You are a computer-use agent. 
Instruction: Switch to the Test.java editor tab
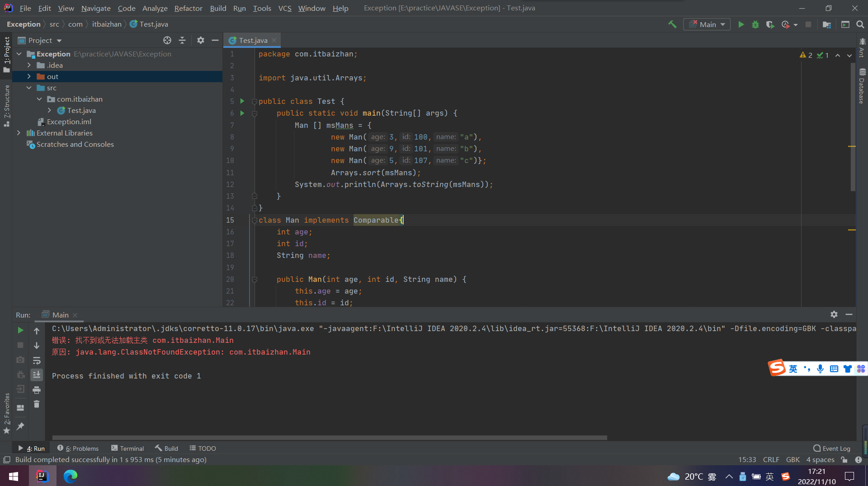pyautogui.click(x=253, y=40)
